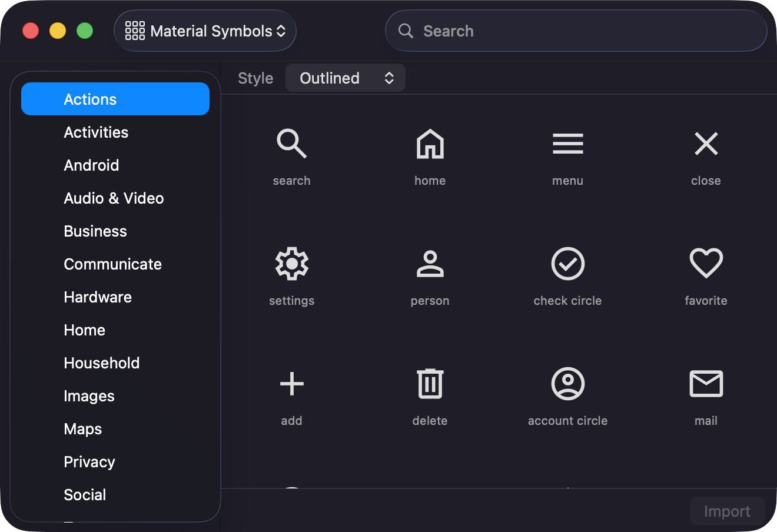The image size is (777, 532).
Task: Zoom the window with green button
Action: pos(85,31)
